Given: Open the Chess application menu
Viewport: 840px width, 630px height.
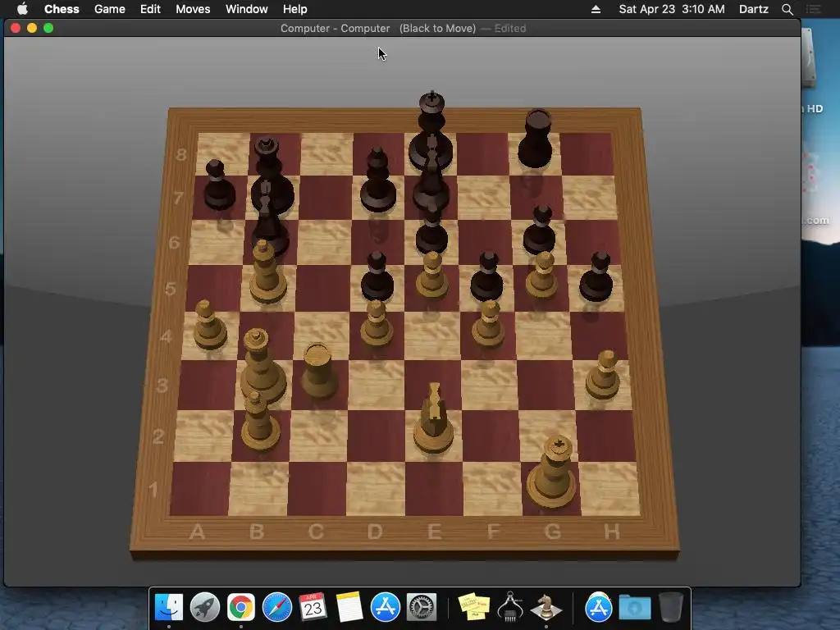Looking at the screenshot, I should (62, 9).
